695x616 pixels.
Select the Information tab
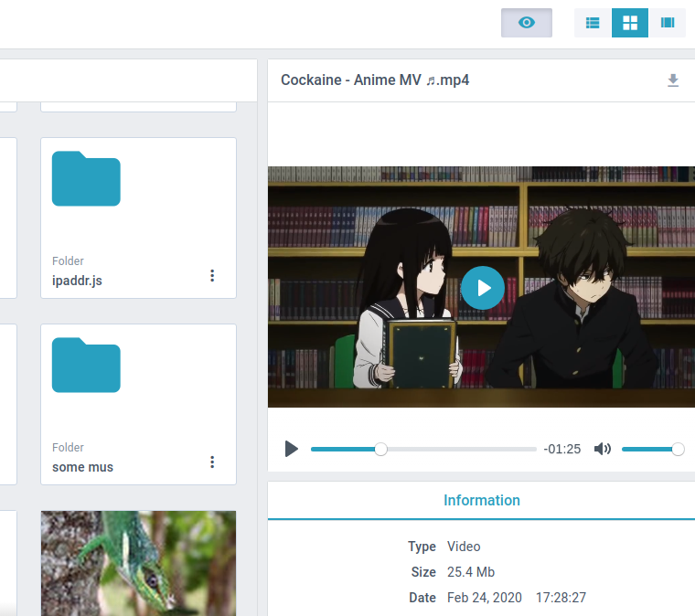[x=481, y=500]
